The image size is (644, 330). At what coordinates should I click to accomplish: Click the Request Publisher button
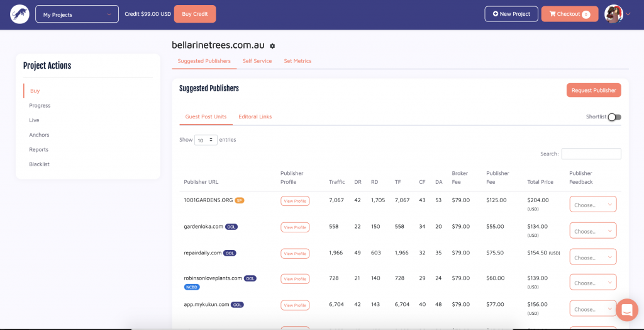coord(593,90)
